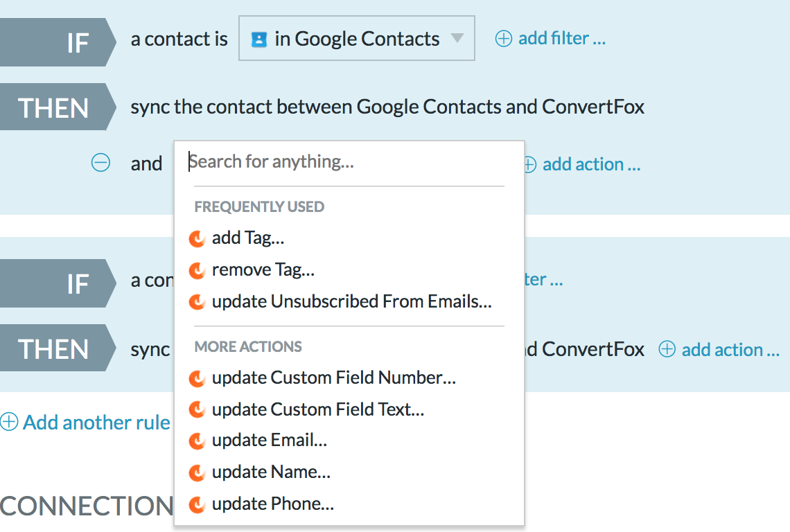This screenshot has height=532, width=790.
Task: Click 'sync the contact between Google Contacts and ConvertFox' text
Action: pos(387,107)
